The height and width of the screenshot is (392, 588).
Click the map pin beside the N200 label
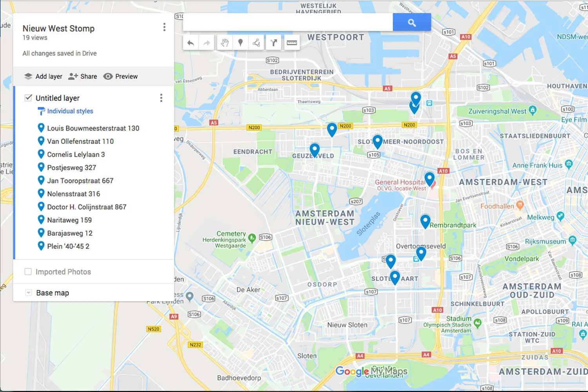pos(332,129)
